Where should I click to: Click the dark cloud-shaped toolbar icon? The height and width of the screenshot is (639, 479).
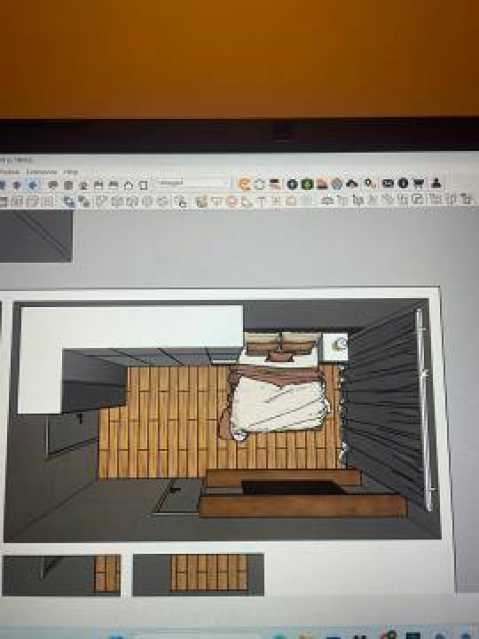[x=352, y=184]
